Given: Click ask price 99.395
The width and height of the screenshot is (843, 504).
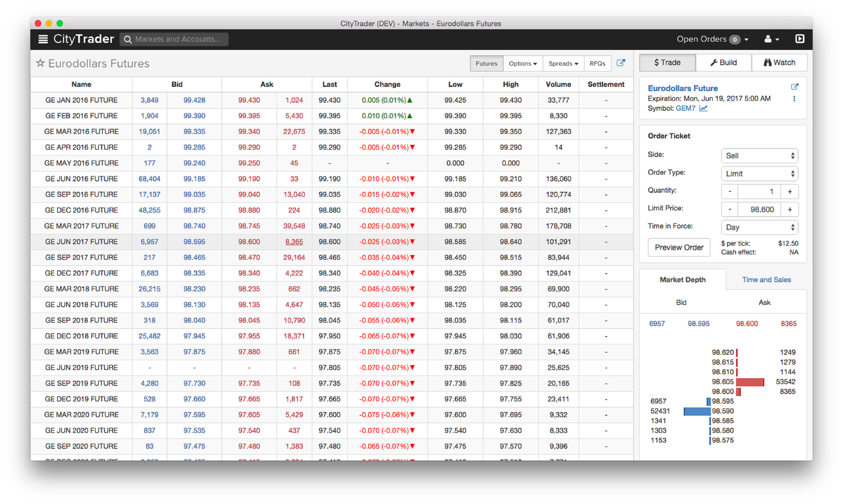Looking at the screenshot, I should pos(249,116).
